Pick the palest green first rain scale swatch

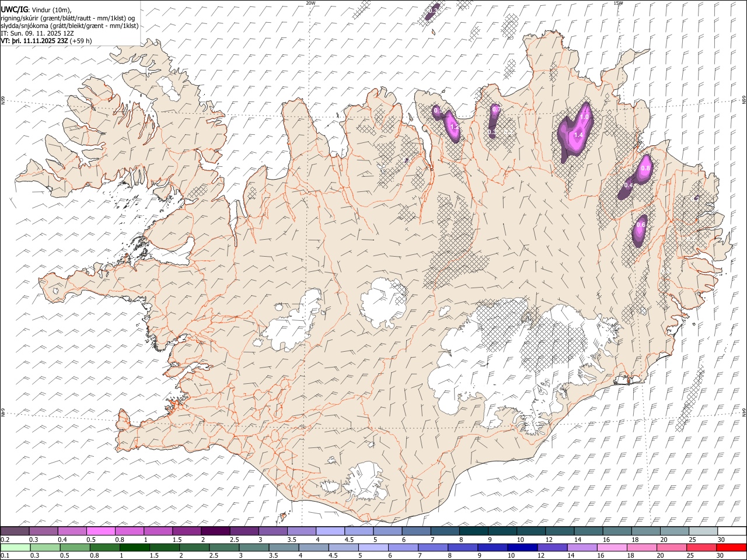coord(15,547)
